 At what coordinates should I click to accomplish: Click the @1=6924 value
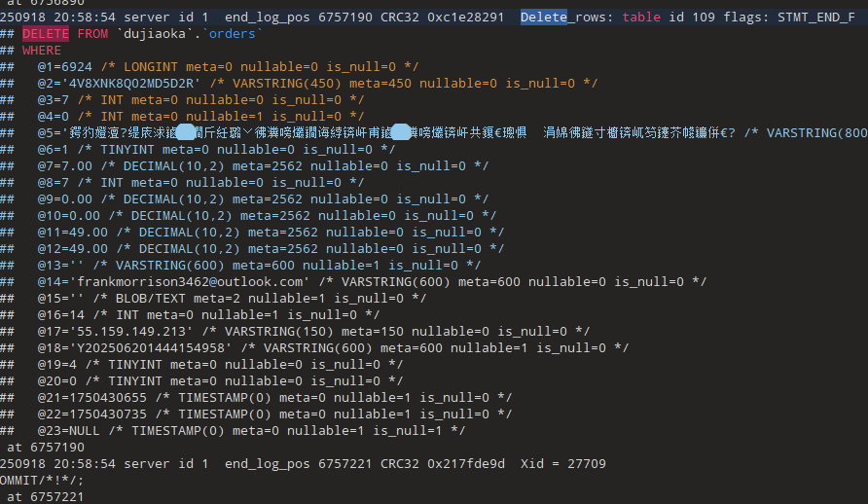[x=64, y=66]
